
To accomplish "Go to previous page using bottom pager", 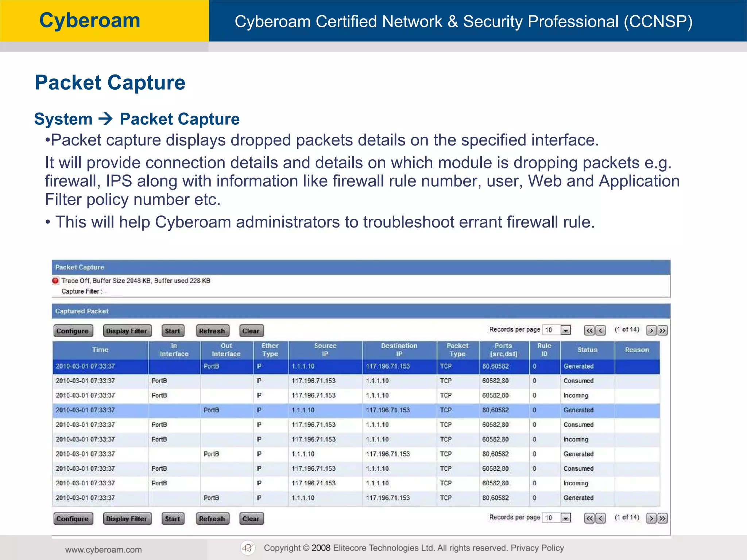I will 601,518.
